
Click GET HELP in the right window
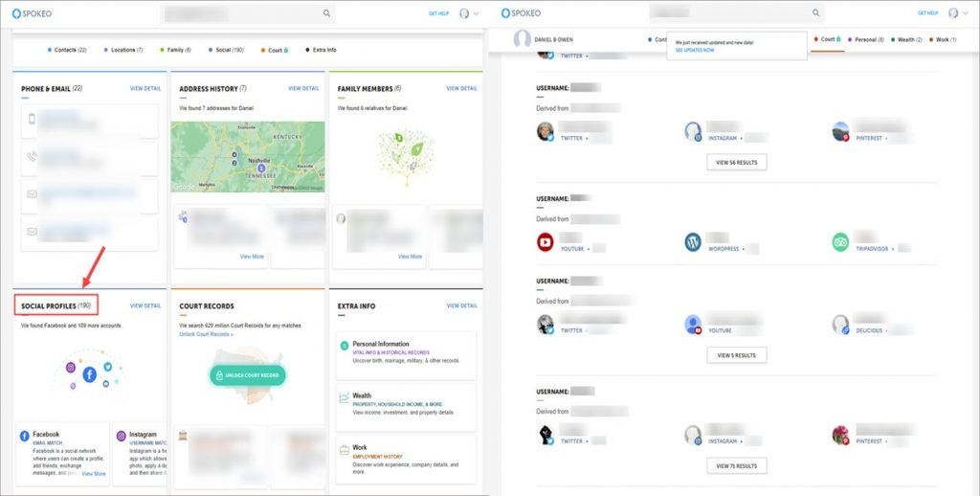tap(928, 13)
